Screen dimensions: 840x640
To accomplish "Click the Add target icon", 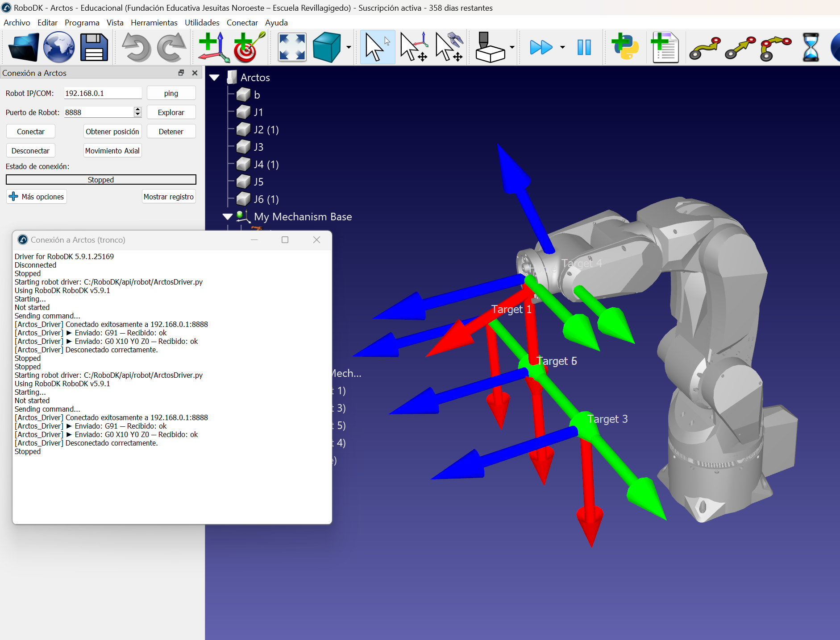I will (248, 47).
